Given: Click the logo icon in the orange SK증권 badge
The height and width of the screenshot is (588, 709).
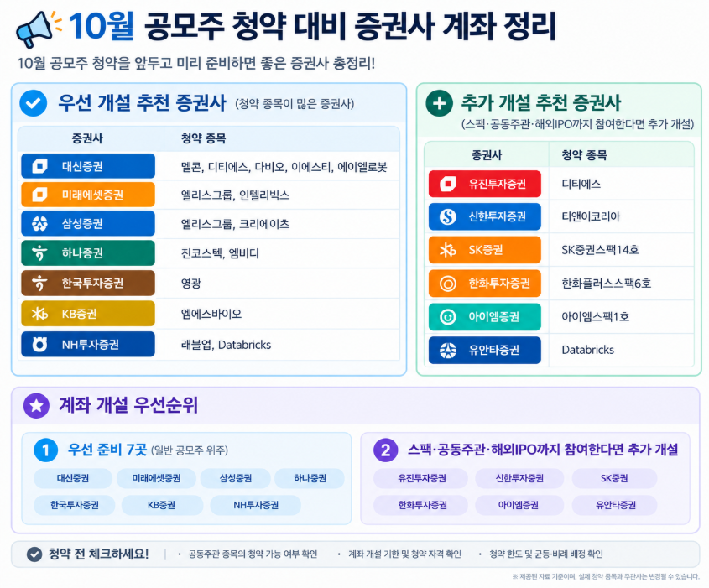Looking at the screenshot, I should 448,250.
